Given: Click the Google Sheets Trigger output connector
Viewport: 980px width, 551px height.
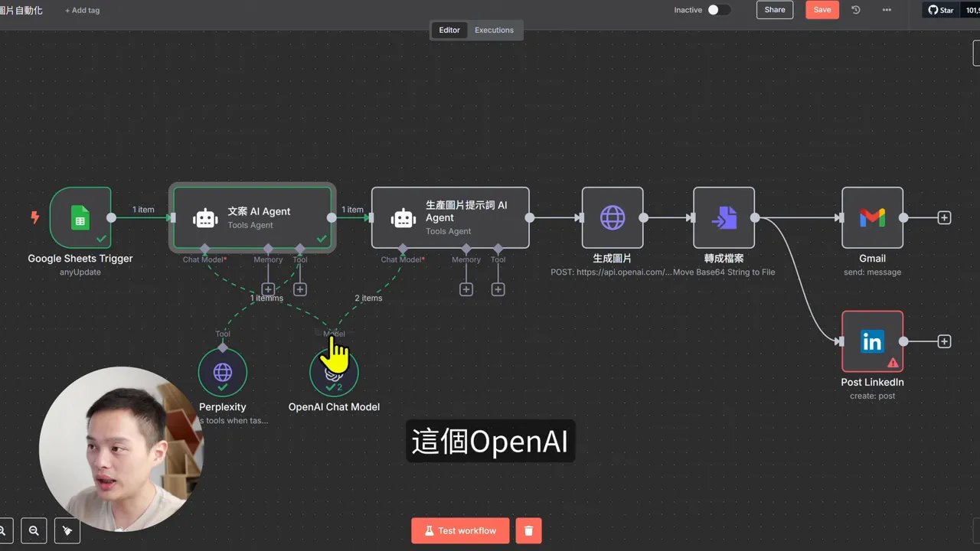Looking at the screenshot, I should click(111, 217).
